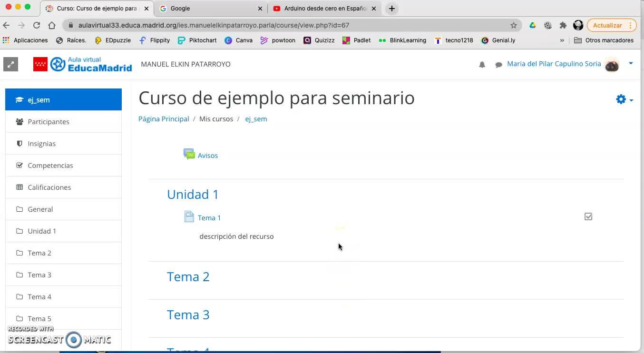This screenshot has width=644, height=353.
Task: Click the browser back arrow
Action: (6, 25)
